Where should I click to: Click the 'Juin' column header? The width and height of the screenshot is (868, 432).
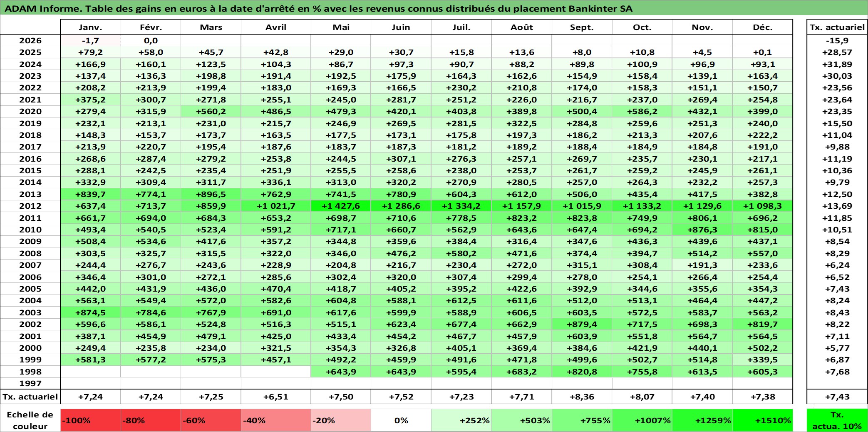coord(401,27)
